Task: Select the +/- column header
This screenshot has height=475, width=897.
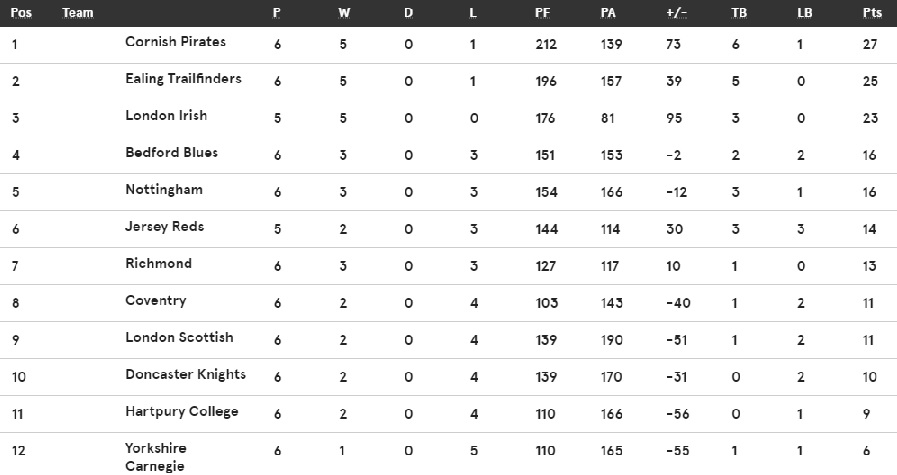Action: 677,13
